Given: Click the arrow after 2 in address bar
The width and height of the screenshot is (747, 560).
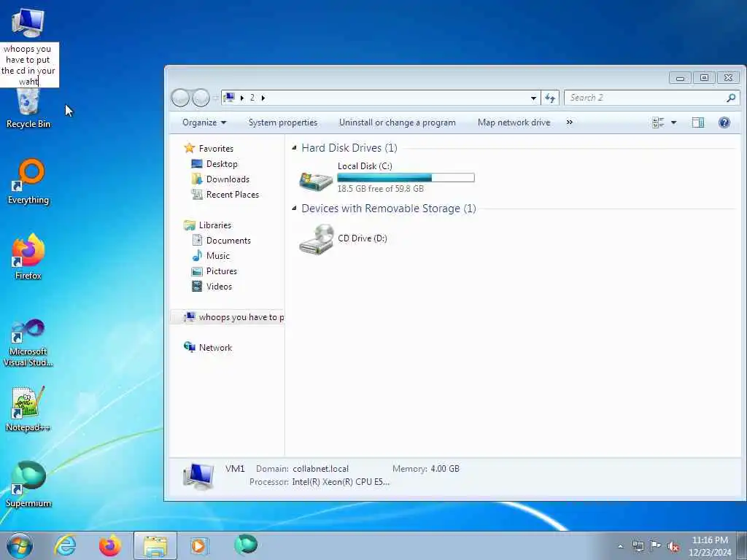Looking at the screenshot, I should pyautogui.click(x=263, y=98).
